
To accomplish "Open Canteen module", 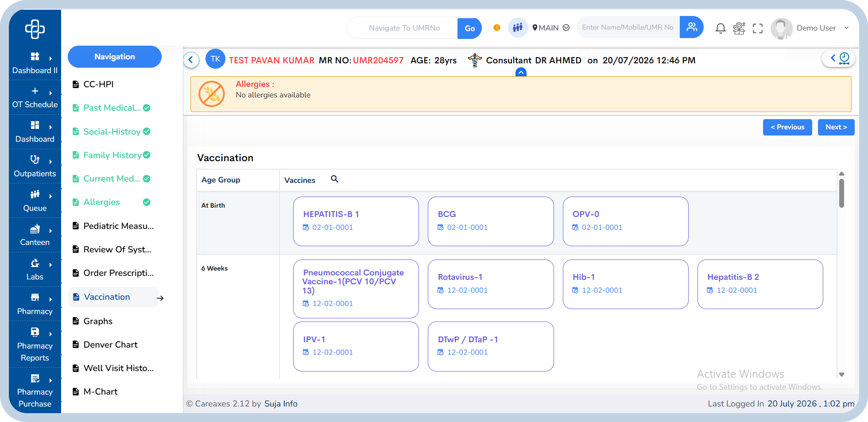I will (x=35, y=235).
